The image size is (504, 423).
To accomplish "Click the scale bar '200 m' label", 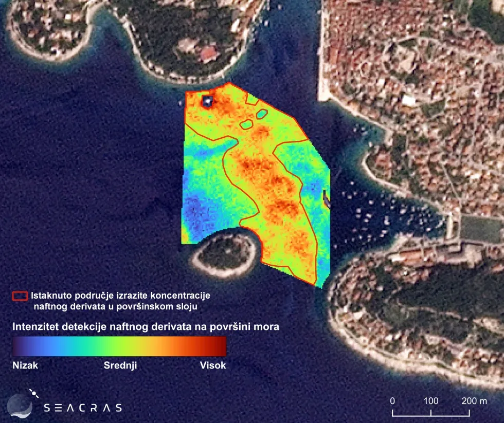I will (x=474, y=401).
